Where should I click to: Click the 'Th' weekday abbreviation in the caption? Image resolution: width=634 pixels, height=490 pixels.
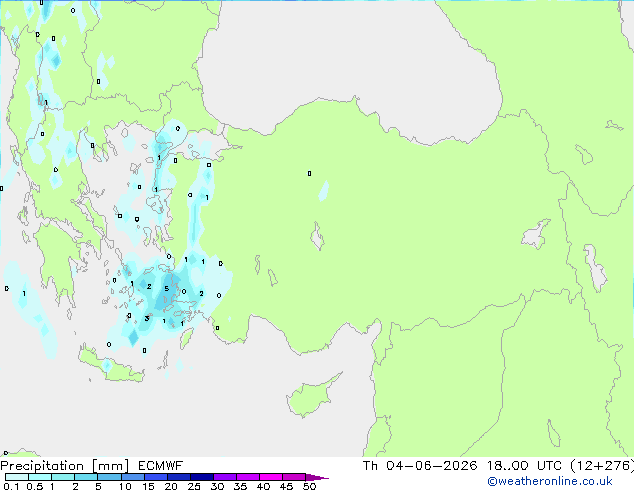pyautogui.click(x=370, y=466)
